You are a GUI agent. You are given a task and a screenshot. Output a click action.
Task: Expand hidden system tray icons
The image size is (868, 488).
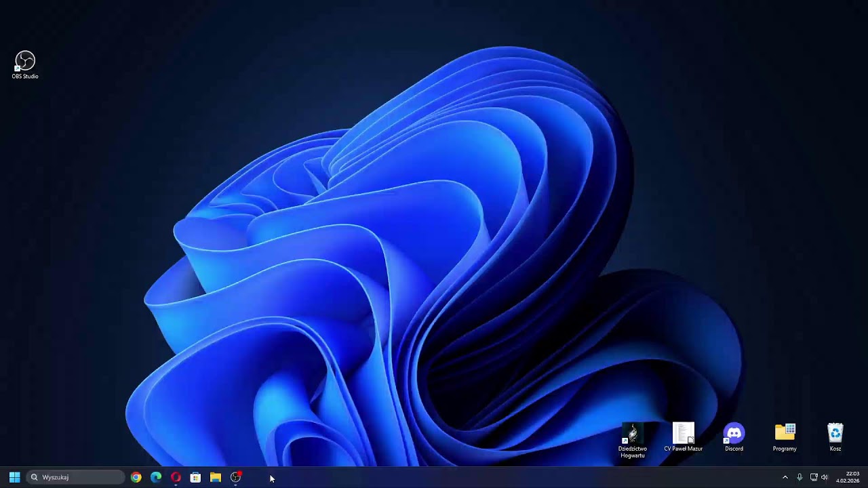click(x=785, y=477)
